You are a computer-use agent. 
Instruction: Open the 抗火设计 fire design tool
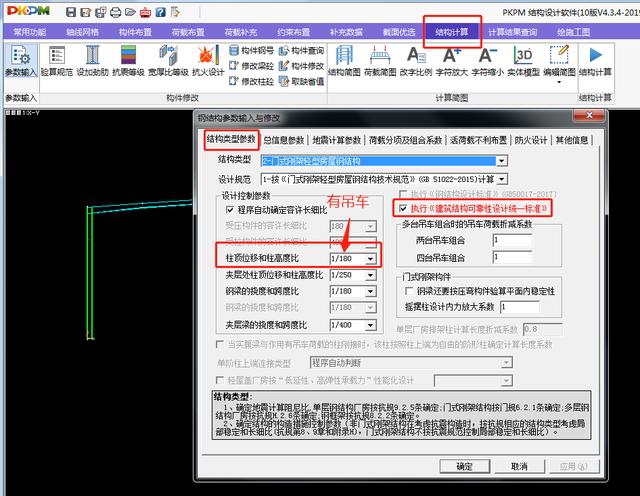coord(208,61)
